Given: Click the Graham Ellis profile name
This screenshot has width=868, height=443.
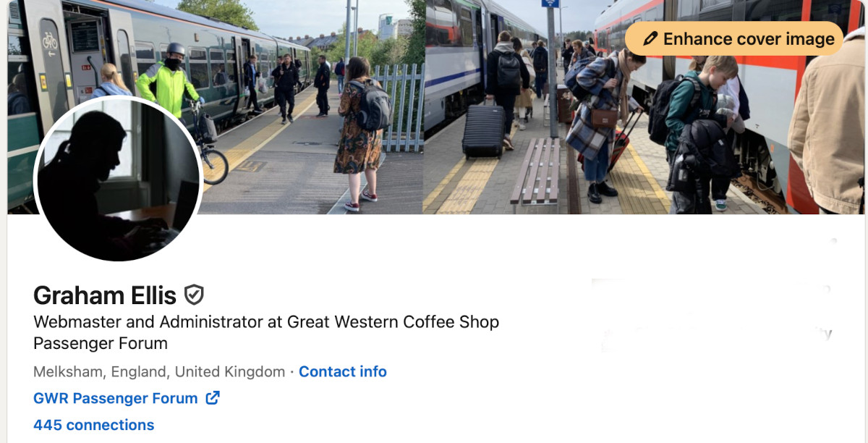Looking at the screenshot, I should [105, 295].
